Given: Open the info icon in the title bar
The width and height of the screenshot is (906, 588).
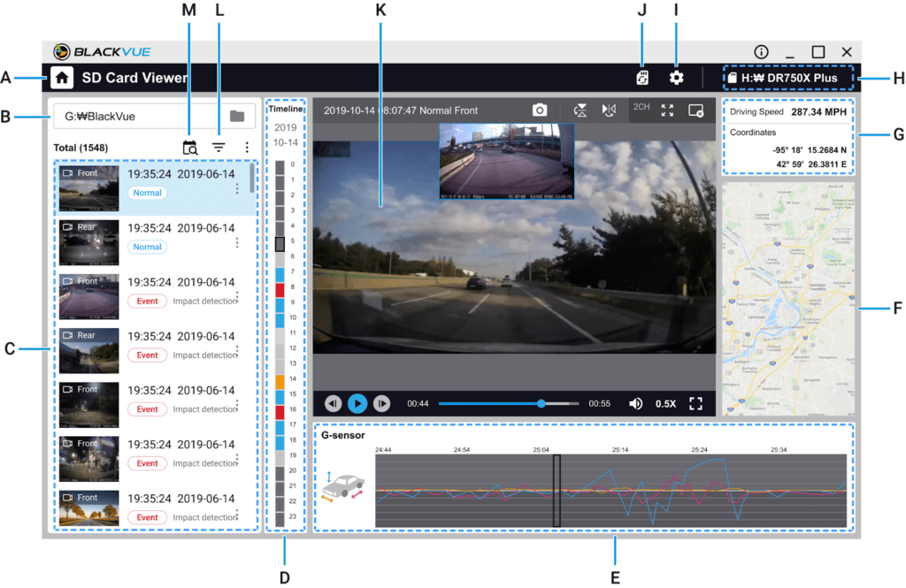Looking at the screenshot, I should (761, 52).
